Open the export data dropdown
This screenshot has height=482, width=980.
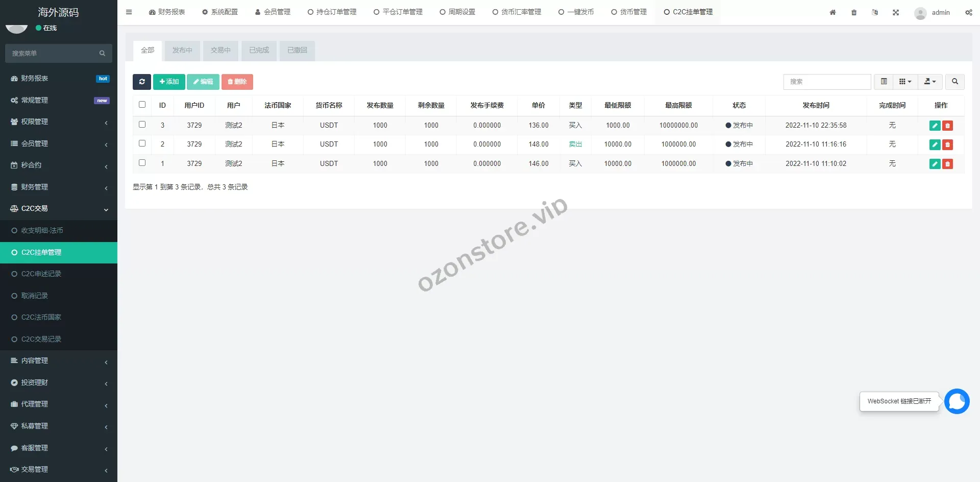tap(930, 82)
